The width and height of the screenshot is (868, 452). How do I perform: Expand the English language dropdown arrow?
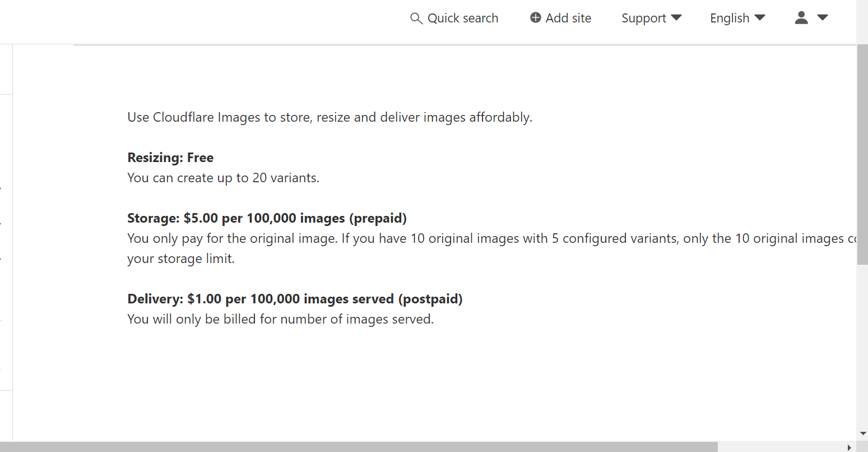tap(760, 18)
